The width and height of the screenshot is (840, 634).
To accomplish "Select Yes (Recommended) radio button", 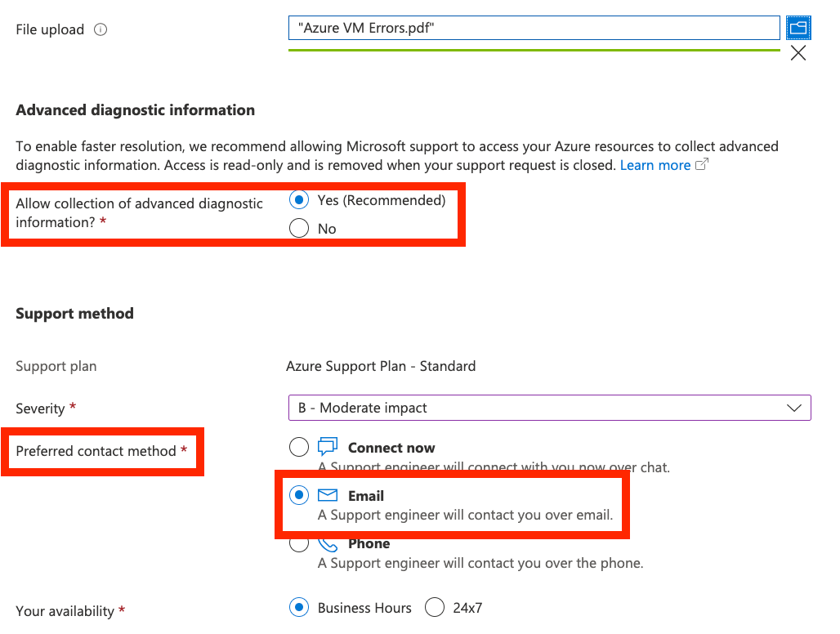I will point(299,200).
